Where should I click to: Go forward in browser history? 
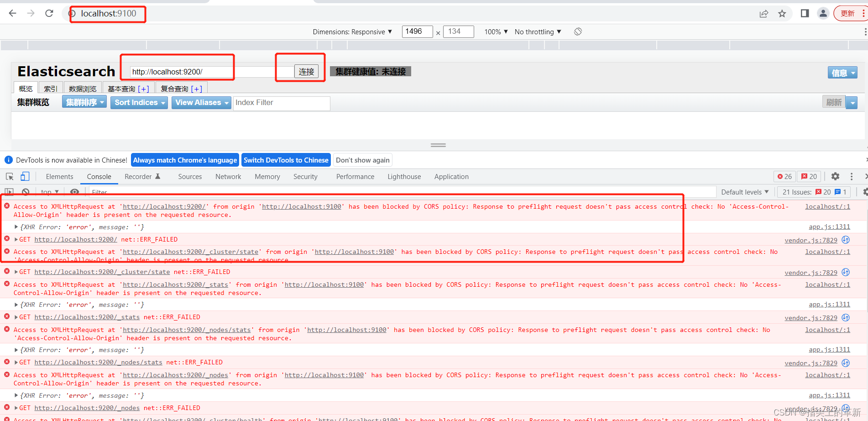tap(31, 13)
